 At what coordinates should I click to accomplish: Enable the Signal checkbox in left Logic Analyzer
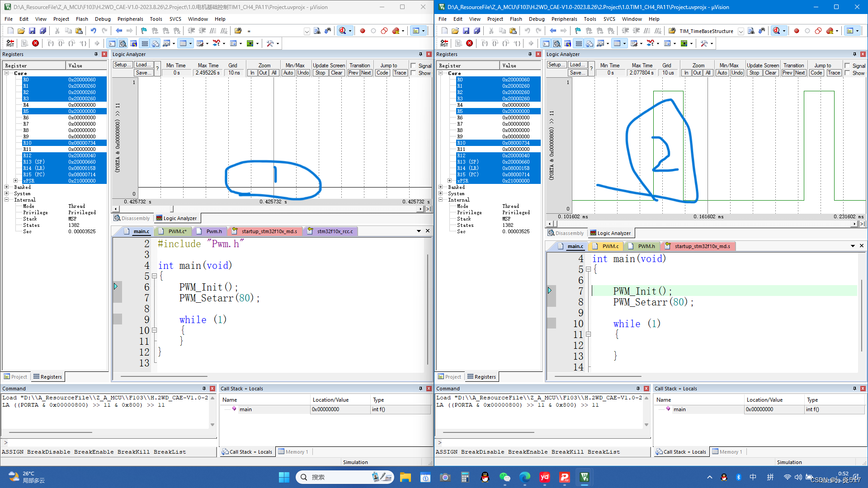pyautogui.click(x=413, y=66)
